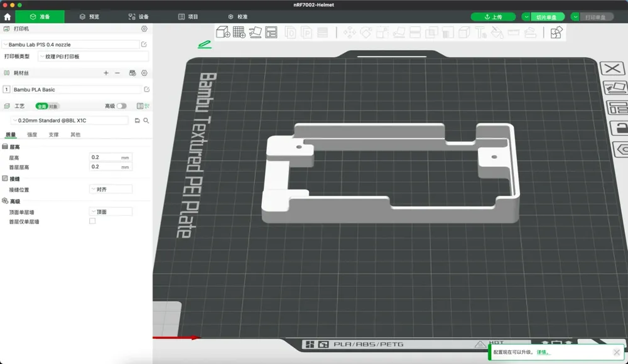Click filament slot number 1 swatch
This screenshot has height=364, width=628.
pyautogui.click(x=6, y=89)
